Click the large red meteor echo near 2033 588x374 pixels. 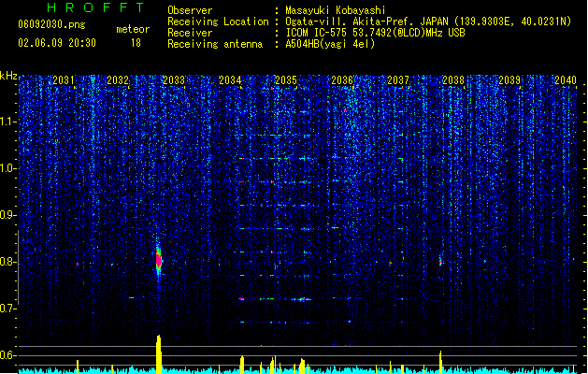coord(159,260)
